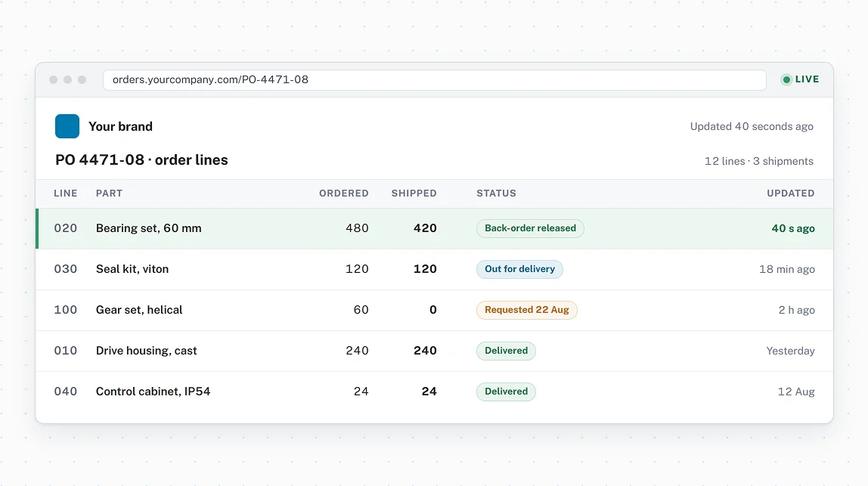The width and height of the screenshot is (868, 486).
Task: Click shipped quantity 0 for Gear set
Action: point(433,310)
